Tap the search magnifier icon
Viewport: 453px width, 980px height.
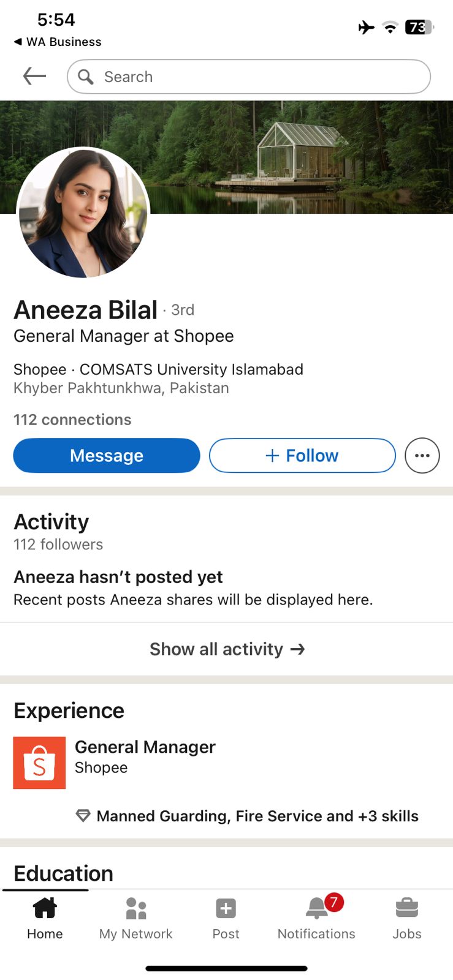point(86,77)
